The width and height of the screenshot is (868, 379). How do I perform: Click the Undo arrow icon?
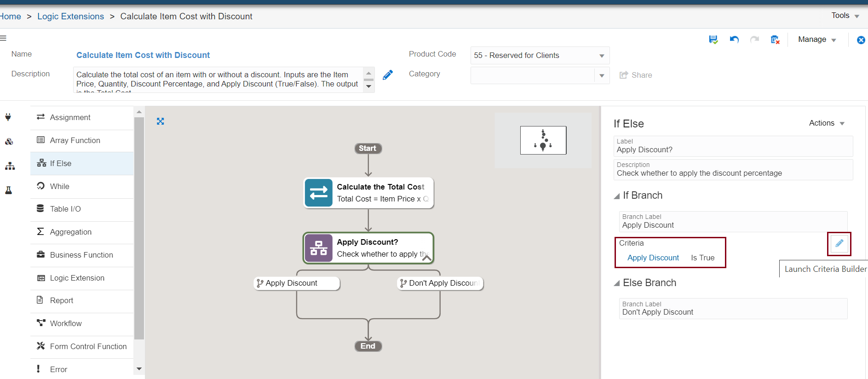pos(734,40)
